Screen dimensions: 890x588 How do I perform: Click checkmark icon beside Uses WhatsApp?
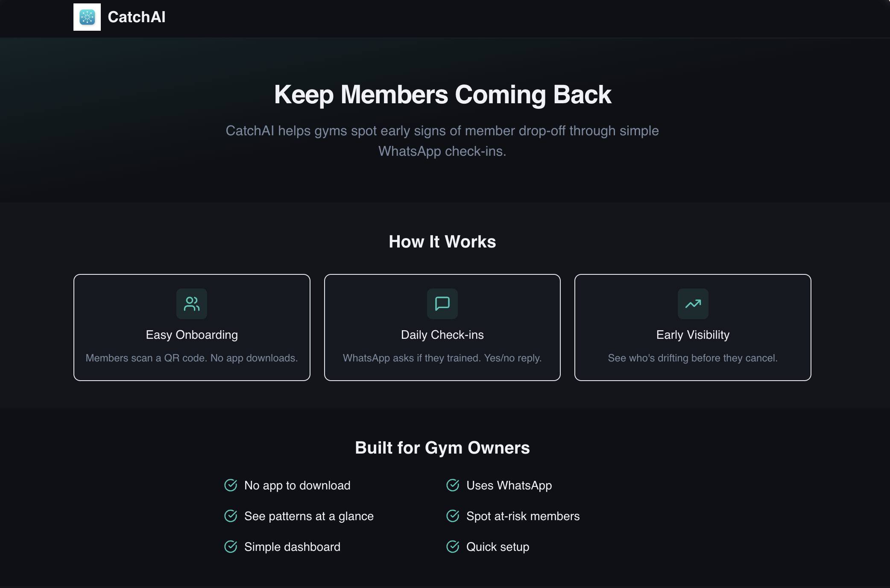click(x=453, y=485)
